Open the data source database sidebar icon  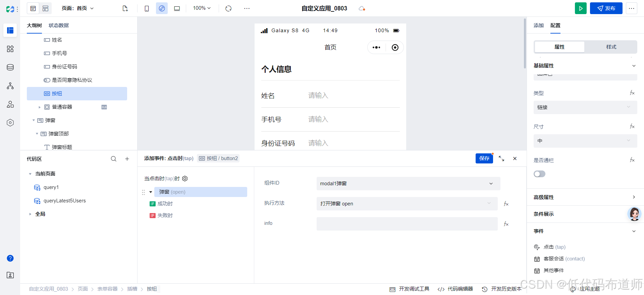10,67
